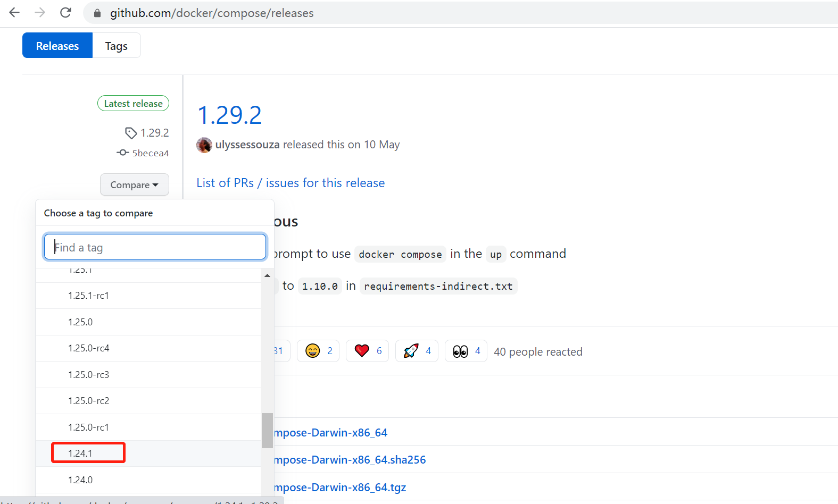Viewport: 838px width, 504px height.
Task: Click the 1.10.0 version code snippet
Action: 320,286
